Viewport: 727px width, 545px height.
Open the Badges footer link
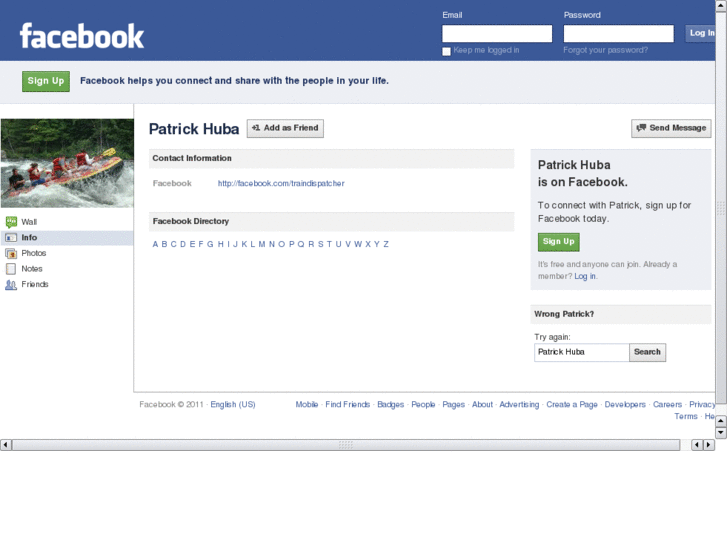[390, 404]
